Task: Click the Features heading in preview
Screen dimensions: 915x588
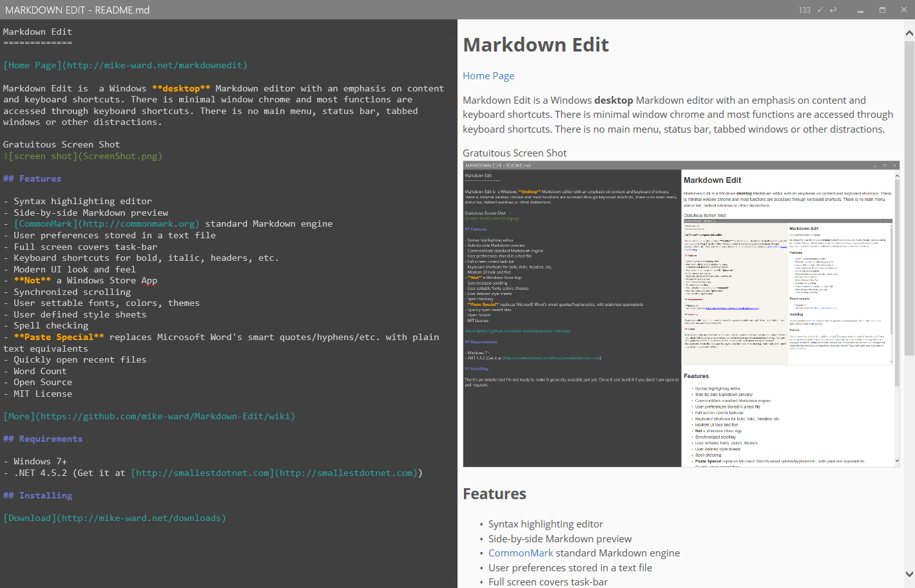Action: coord(494,494)
